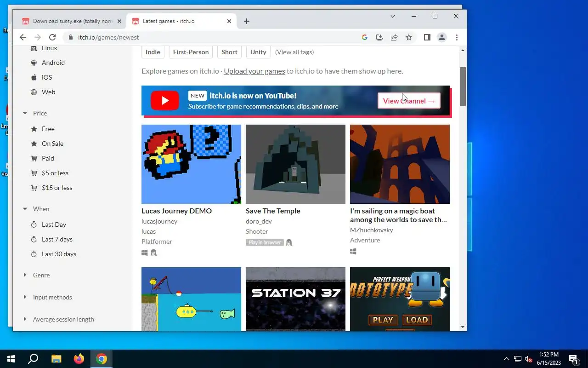Open a new browser tab
588x368 pixels.
[247, 21]
